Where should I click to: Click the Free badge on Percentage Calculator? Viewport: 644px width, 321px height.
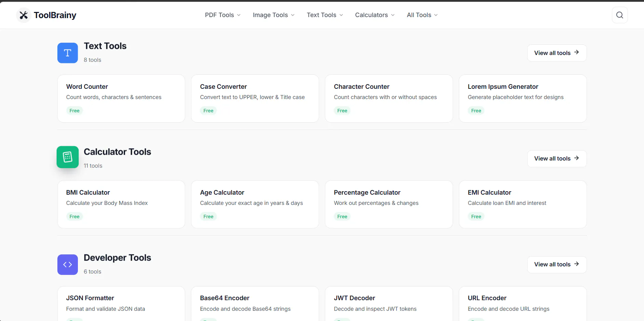click(x=342, y=217)
